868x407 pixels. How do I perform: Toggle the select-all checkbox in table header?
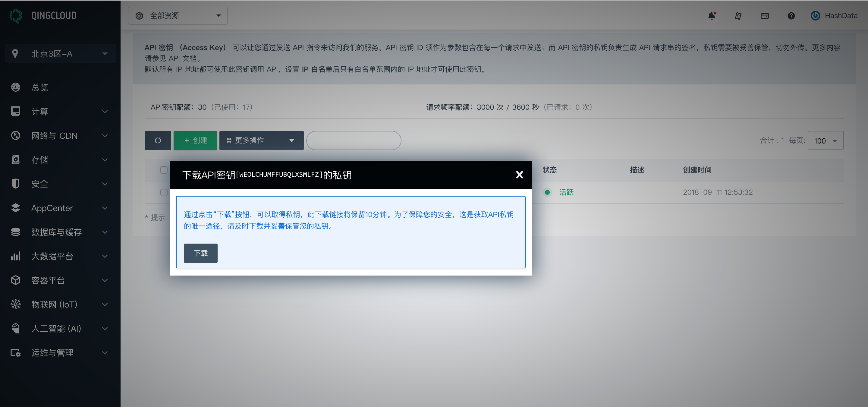coord(164,170)
